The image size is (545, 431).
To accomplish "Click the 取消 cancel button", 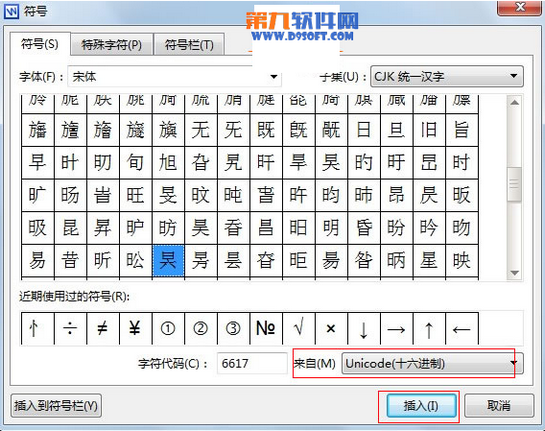I will tap(499, 406).
